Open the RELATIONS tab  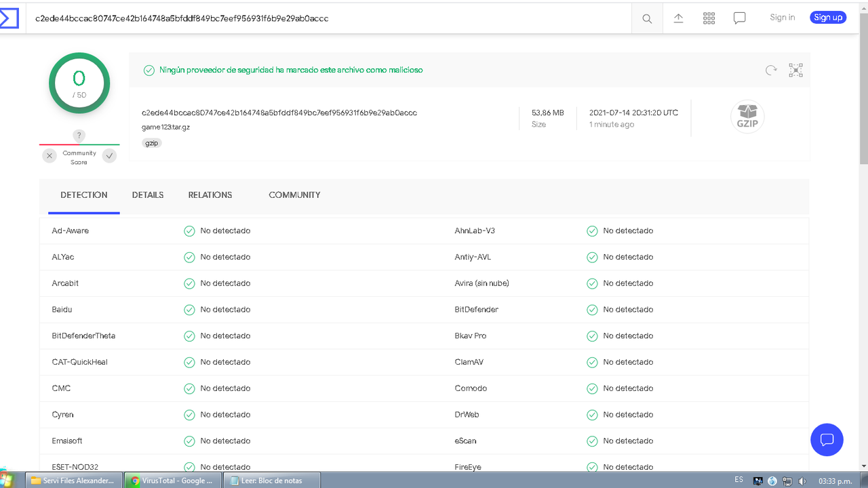tap(210, 195)
